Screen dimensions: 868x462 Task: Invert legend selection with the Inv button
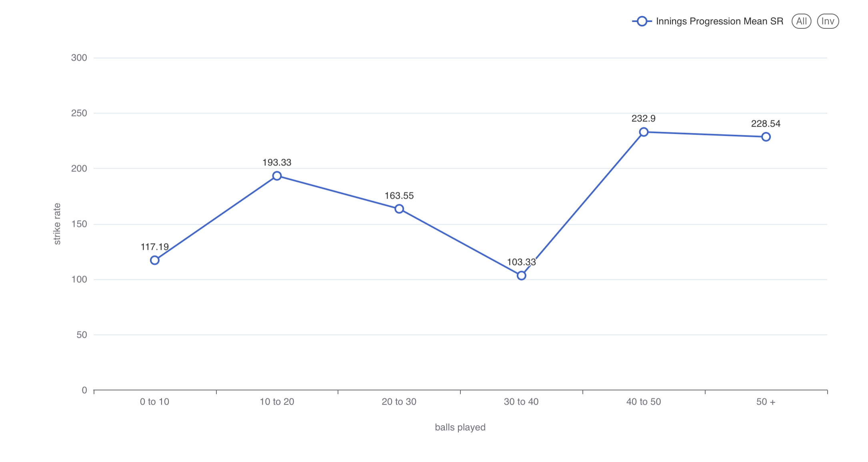tap(828, 21)
